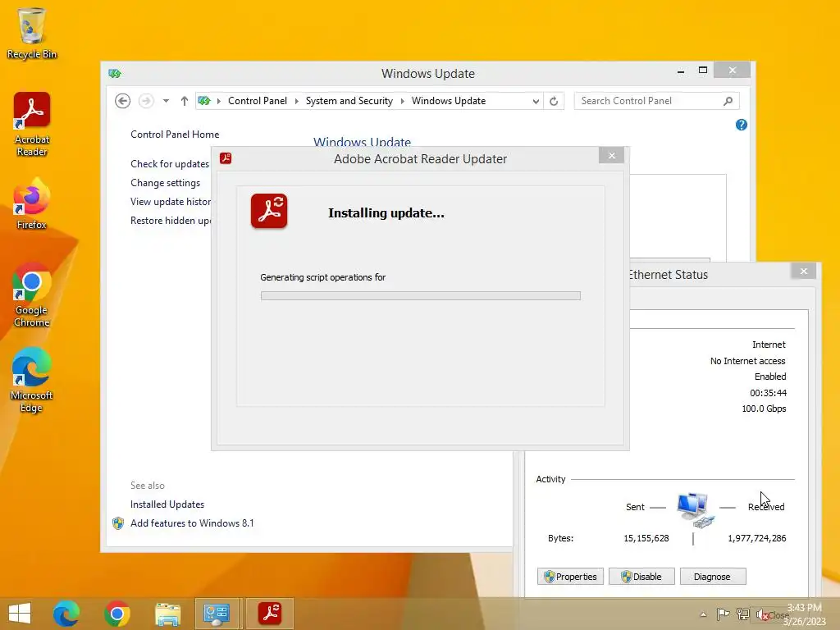Go up one level in Control Panel
Screen dimensions: 840x630
point(185,101)
